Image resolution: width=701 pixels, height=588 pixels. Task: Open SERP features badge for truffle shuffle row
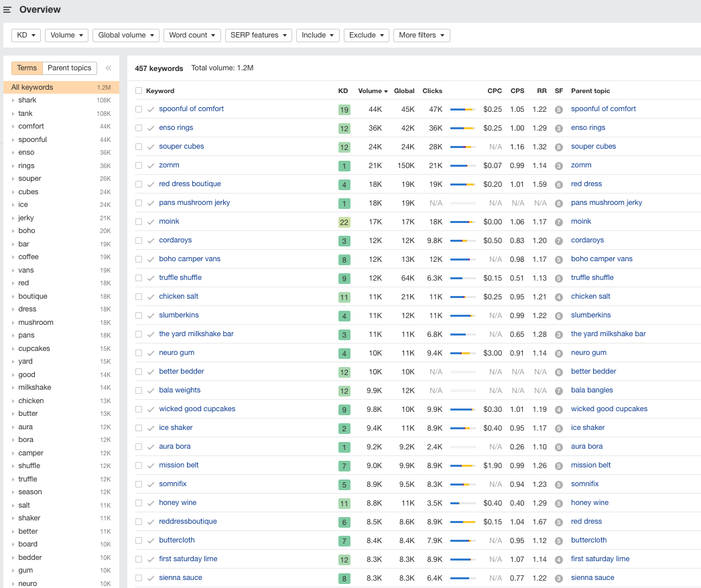pyautogui.click(x=559, y=279)
